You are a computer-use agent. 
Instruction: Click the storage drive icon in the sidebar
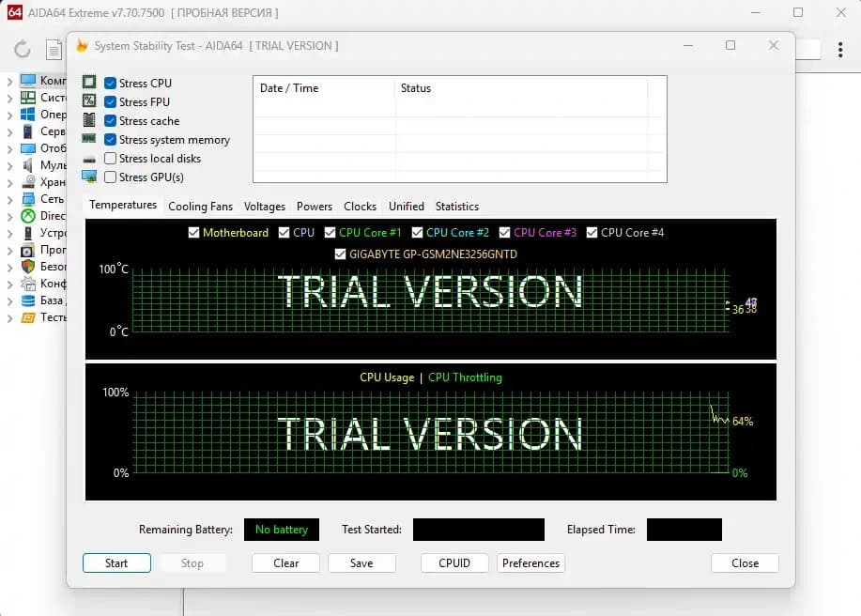(28, 182)
